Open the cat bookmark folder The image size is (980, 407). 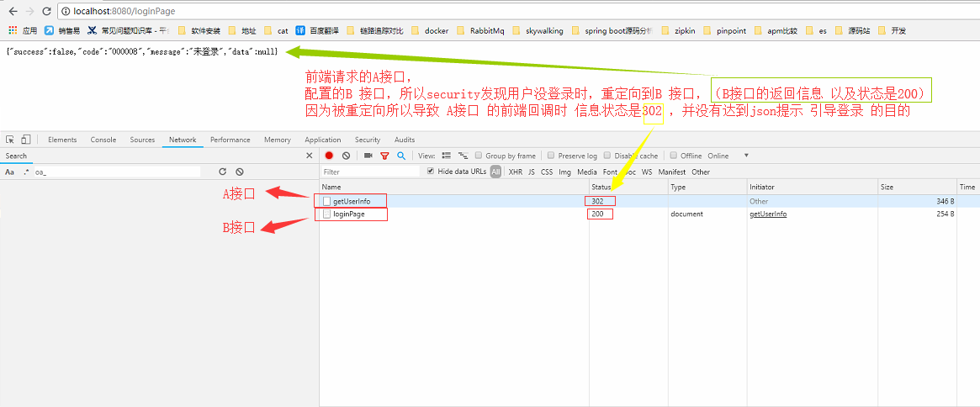tap(276, 30)
